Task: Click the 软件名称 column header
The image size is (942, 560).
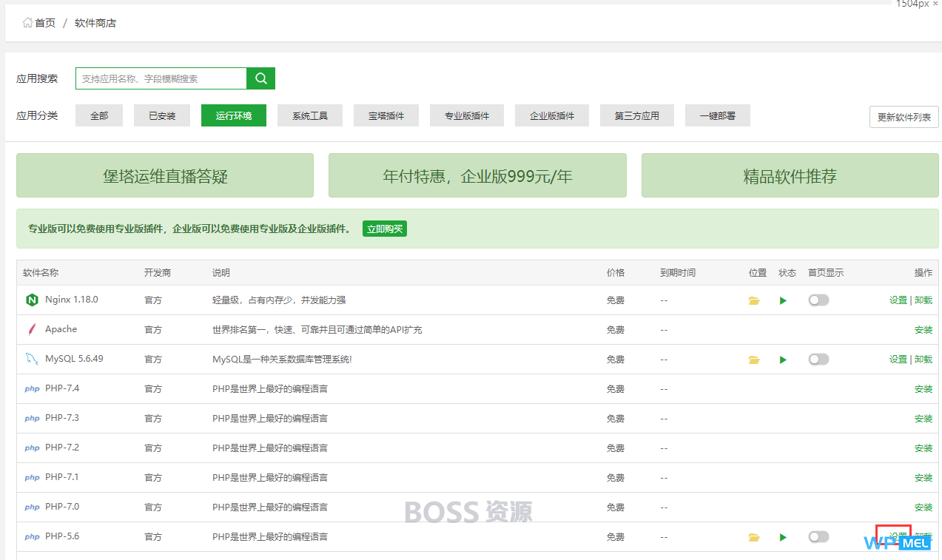Action: click(x=41, y=273)
